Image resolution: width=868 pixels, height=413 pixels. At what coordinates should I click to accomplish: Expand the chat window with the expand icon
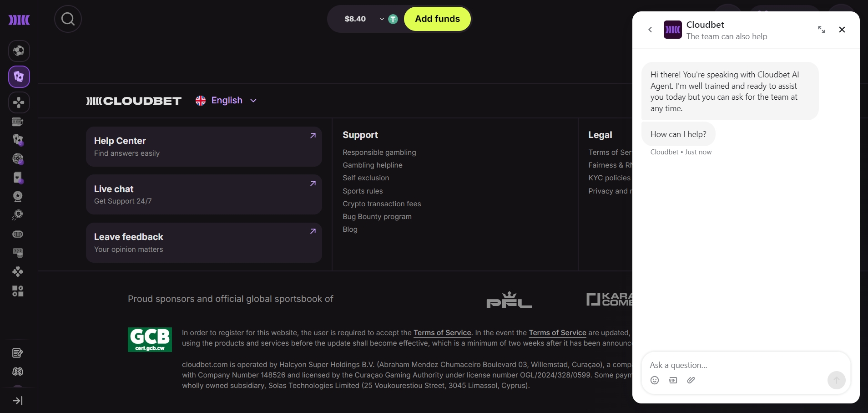[822, 30]
